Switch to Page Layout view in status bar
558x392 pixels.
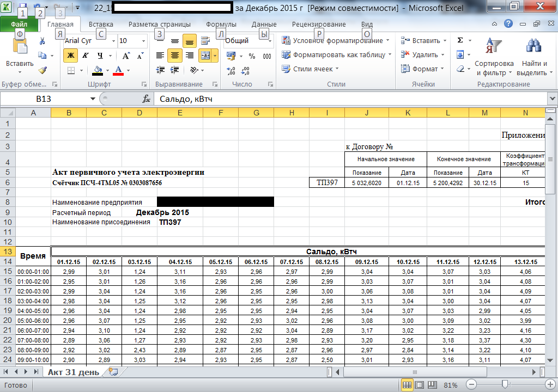[x=418, y=385]
